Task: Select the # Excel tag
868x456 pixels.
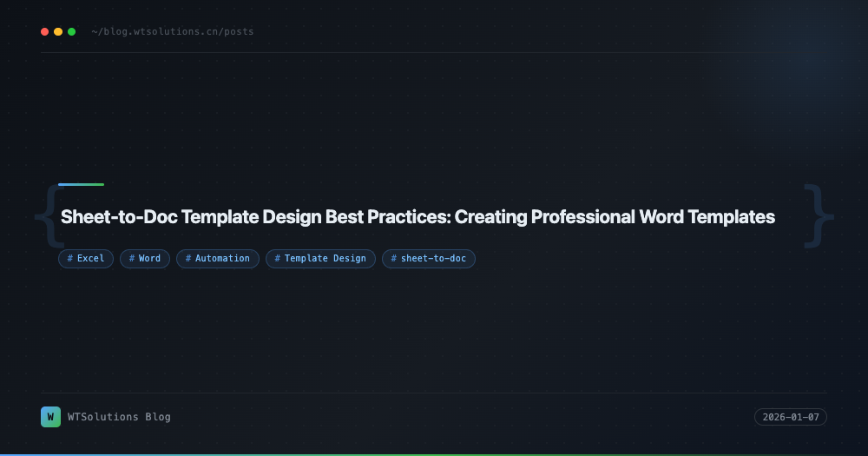Action: [x=86, y=259]
